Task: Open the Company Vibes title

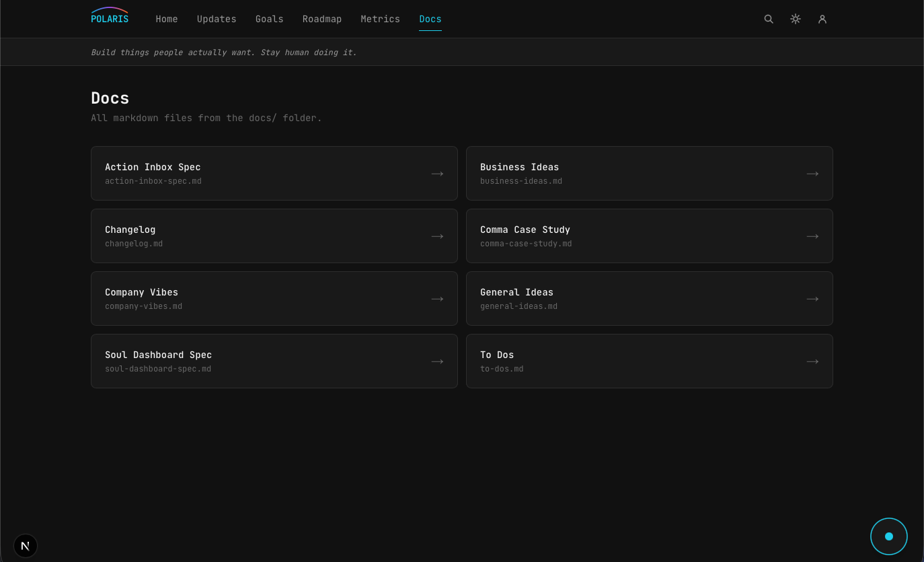Action: tap(141, 292)
